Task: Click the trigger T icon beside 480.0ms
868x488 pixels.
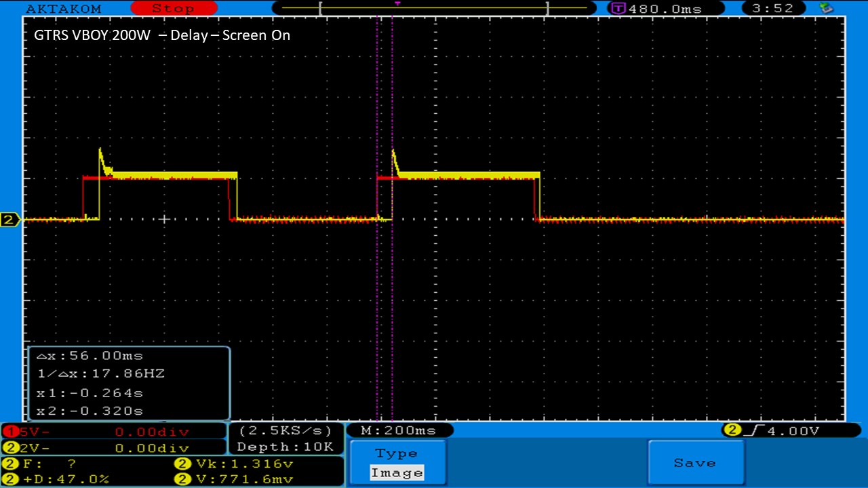Action: pos(618,9)
